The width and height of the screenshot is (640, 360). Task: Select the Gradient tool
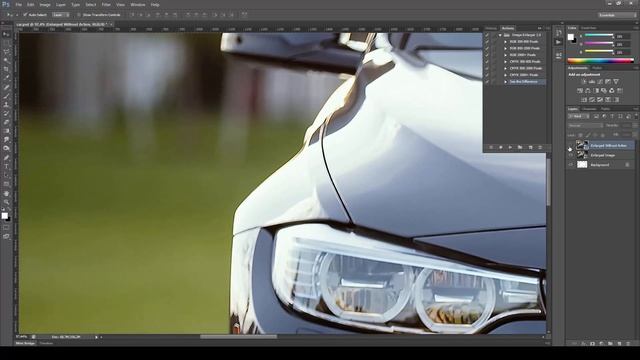6,131
